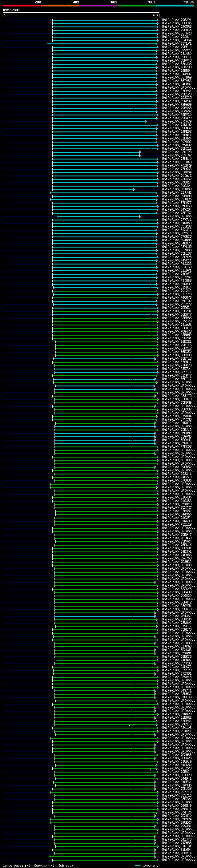The image size is (197, 868).
Task: Select the UniRef100_B9SVY3 label
Action: (x=176, y=50)
